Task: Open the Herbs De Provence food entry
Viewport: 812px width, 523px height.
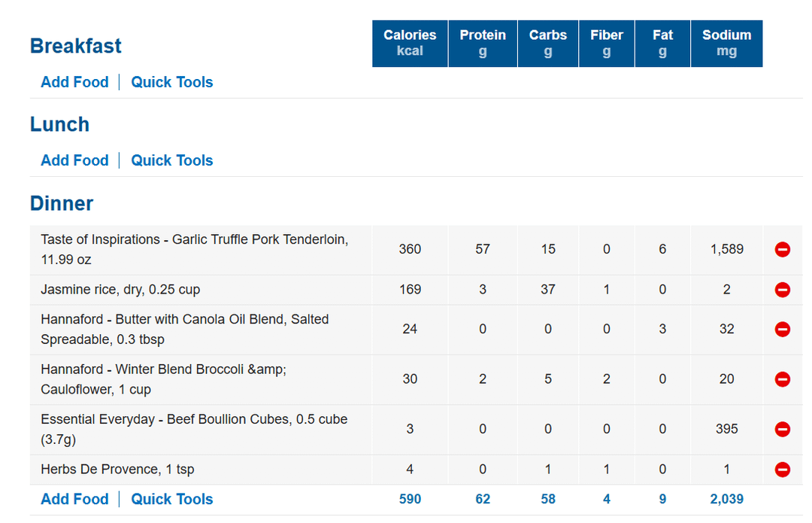Action: 117,469
